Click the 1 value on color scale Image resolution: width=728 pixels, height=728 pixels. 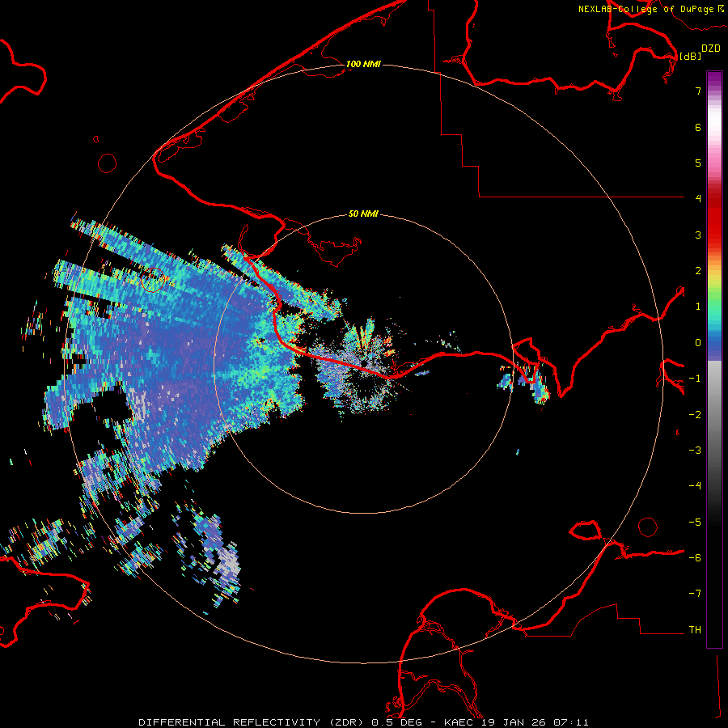coord(698,307)
